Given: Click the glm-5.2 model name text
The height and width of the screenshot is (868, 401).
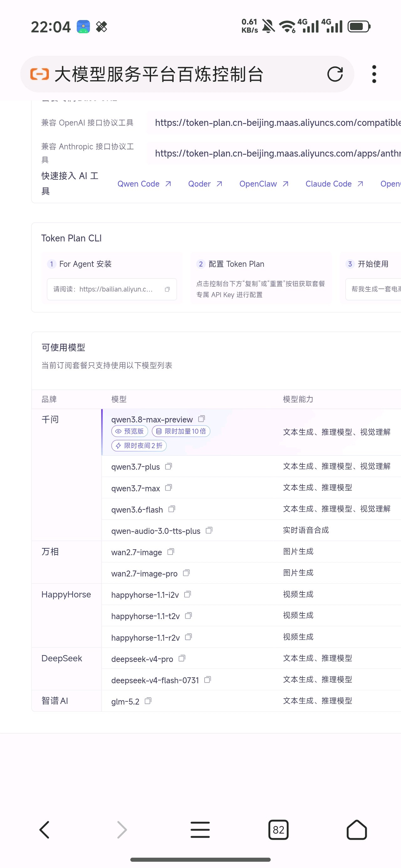Looking at the screenshot, I should [125, 701].
